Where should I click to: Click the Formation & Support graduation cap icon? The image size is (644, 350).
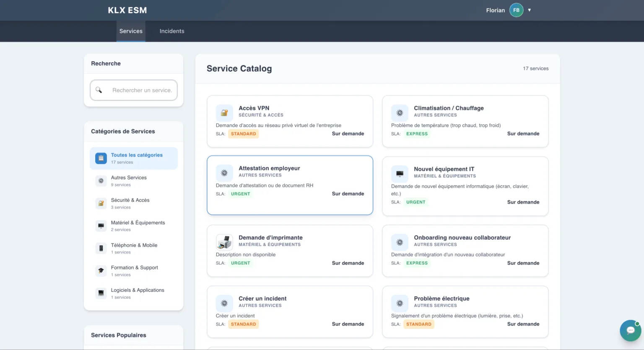pyautogui.click(x=101, y=271)
